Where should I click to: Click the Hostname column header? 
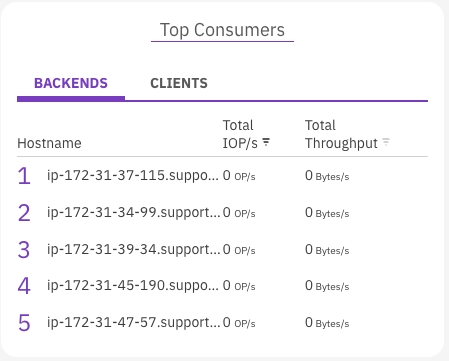[49, 143]
